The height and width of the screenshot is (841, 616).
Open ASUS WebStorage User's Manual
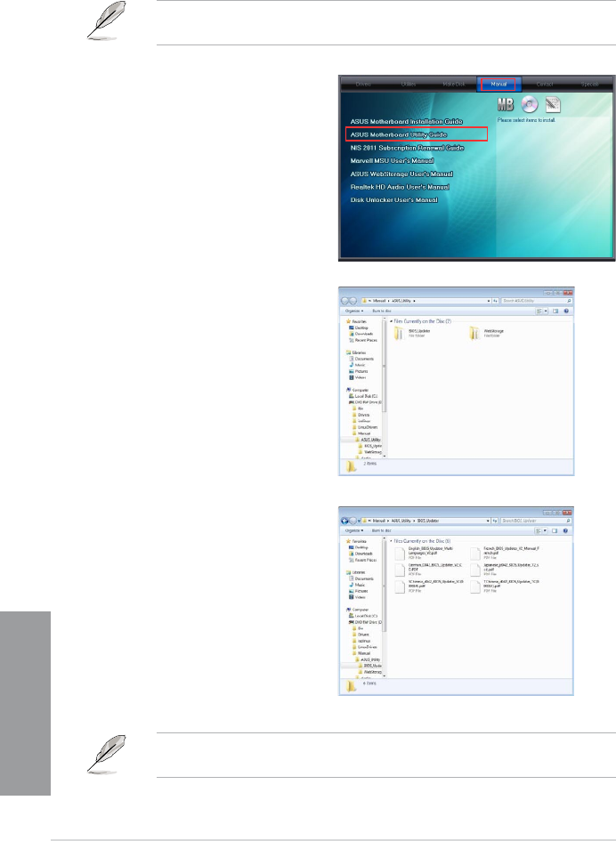[401, 174]
